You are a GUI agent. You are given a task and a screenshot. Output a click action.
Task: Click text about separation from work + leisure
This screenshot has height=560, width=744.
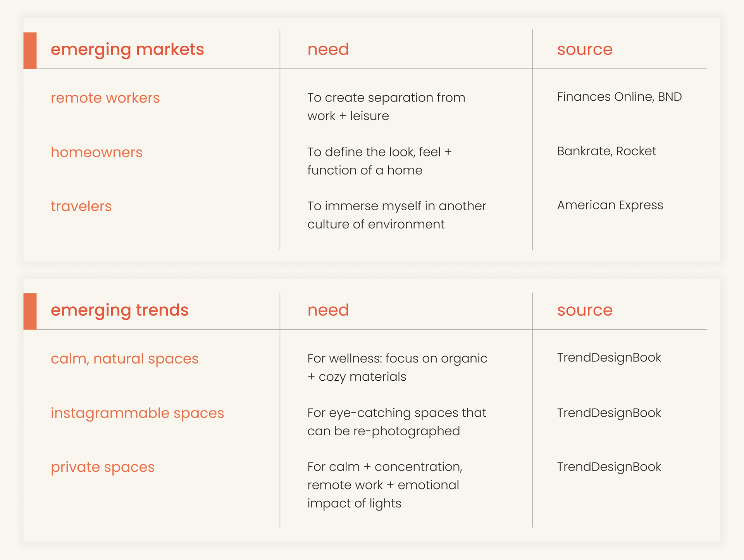pos(386,107)
